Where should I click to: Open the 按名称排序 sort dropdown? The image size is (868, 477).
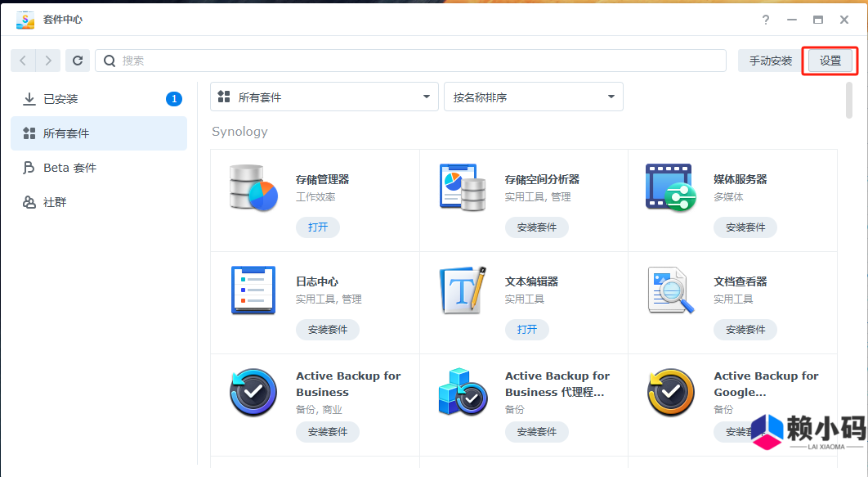(x=533, y=96)
